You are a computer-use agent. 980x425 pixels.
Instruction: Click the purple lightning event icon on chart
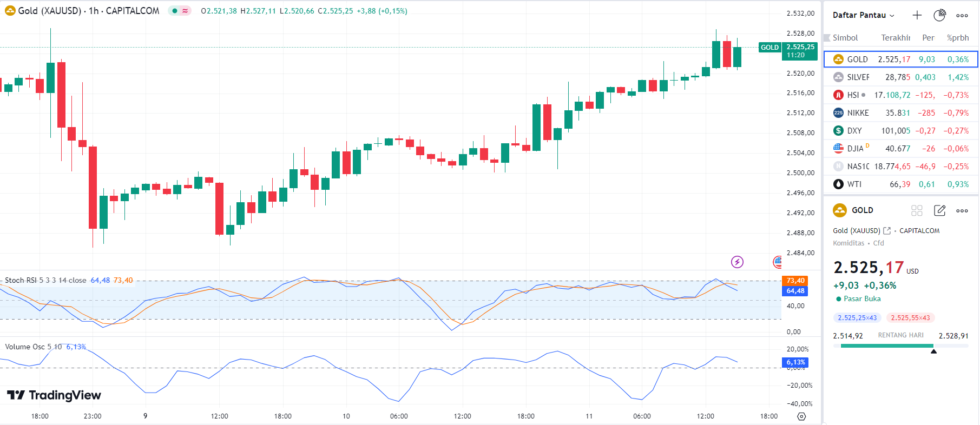737,262
